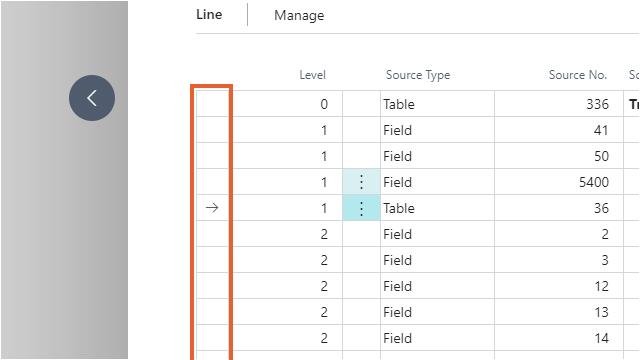
Task: Click the Source No. cell 5400
Action: click(559, 182)
